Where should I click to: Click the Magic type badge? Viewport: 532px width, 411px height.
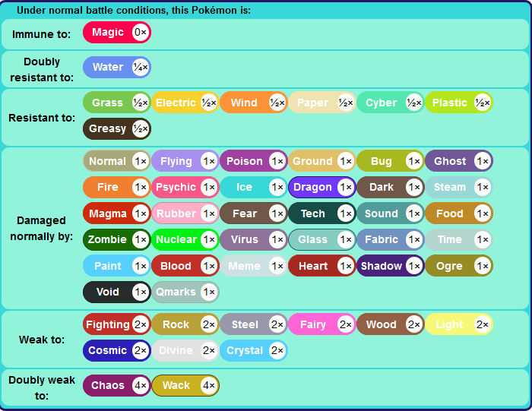[x=117, y=33]
